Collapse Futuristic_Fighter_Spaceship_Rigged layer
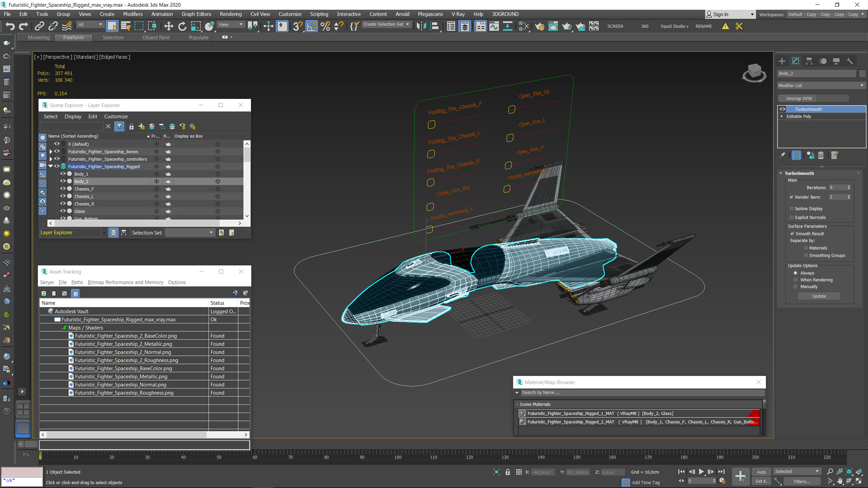The height and width of the screenshot is (488, 868). tap(51, 167)
